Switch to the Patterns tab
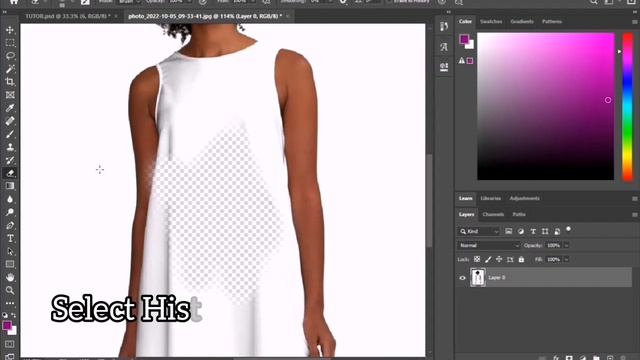Screen dimensions: 640x360 [552, 21]
